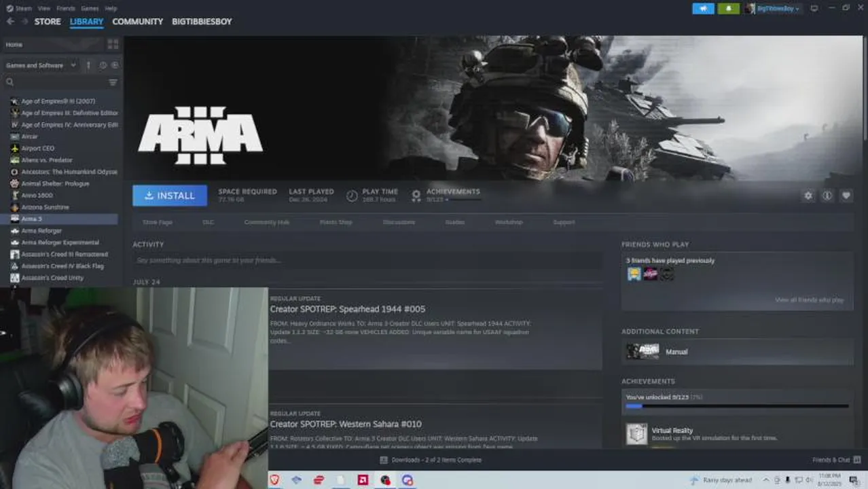Open the View menu

[x=44, y=9]
